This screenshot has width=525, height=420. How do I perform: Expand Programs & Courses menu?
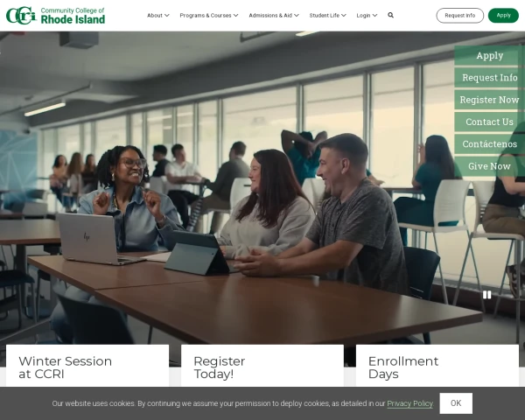[x=209, y=16]
